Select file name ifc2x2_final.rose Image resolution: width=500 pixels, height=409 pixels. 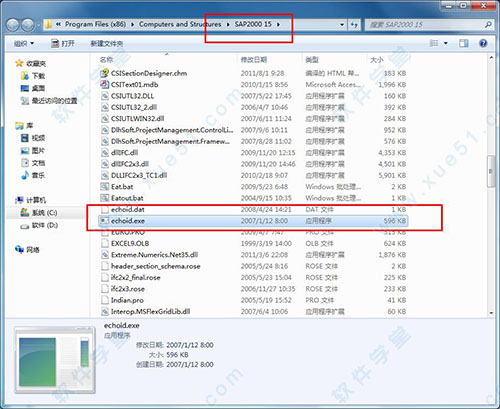135,277
